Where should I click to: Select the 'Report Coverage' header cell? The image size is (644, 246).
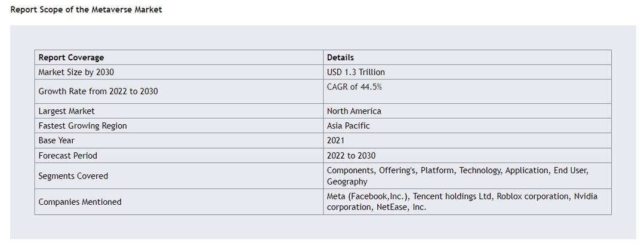point(178,57)
